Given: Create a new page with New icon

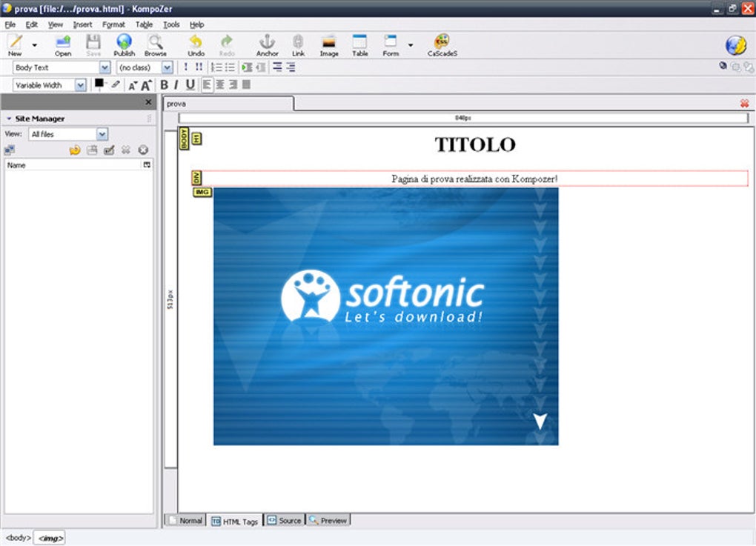Looking at the screenshot, I should tap(15, 44).
